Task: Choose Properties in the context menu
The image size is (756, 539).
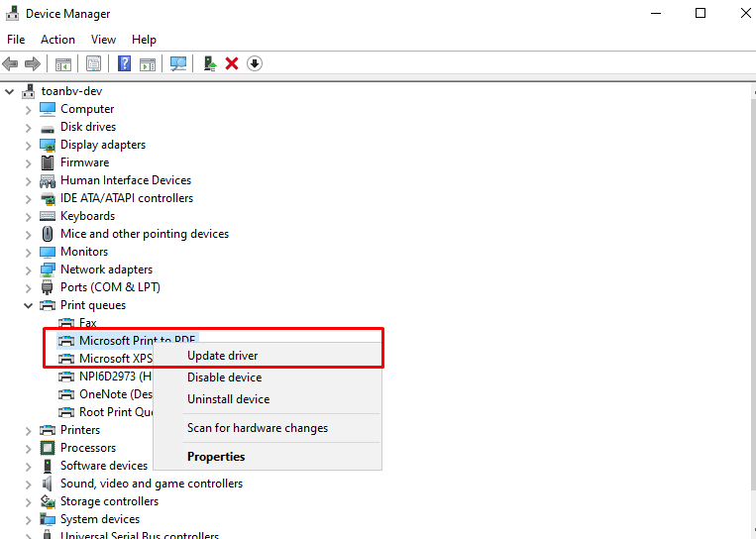Action: coord(216,457)
